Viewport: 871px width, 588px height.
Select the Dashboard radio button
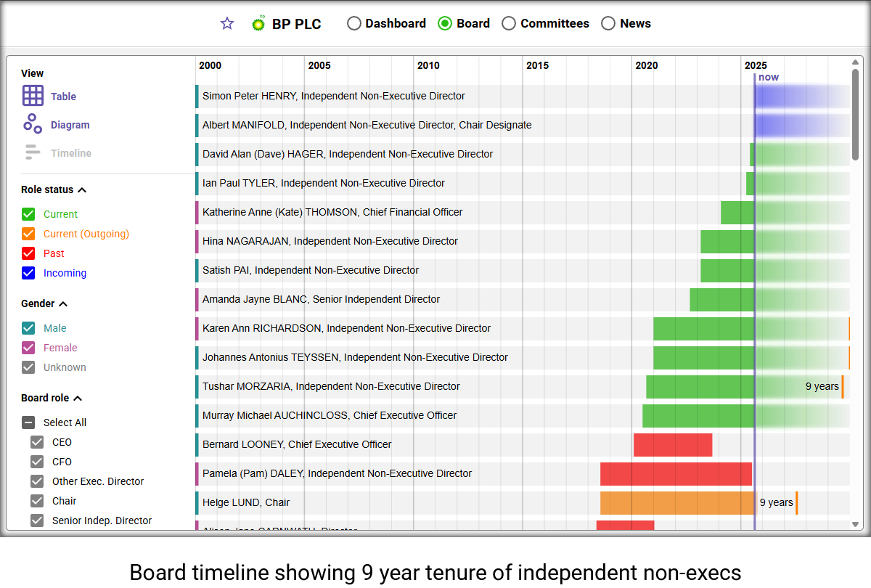coord(354,23)
